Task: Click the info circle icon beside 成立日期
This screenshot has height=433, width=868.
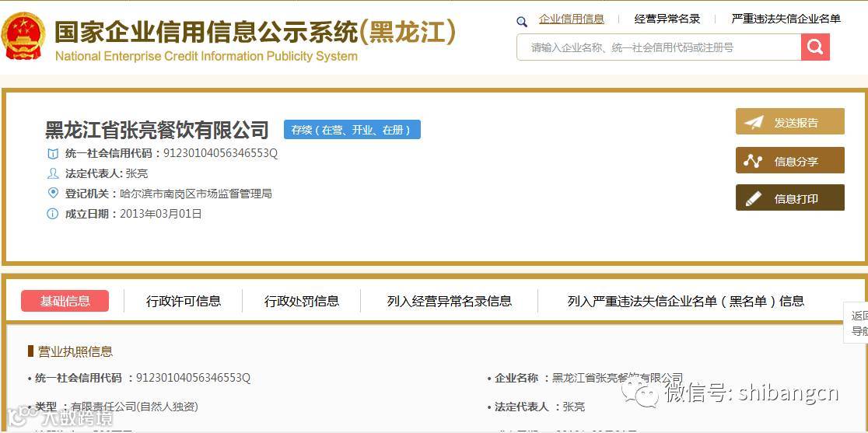Action: 53,214
